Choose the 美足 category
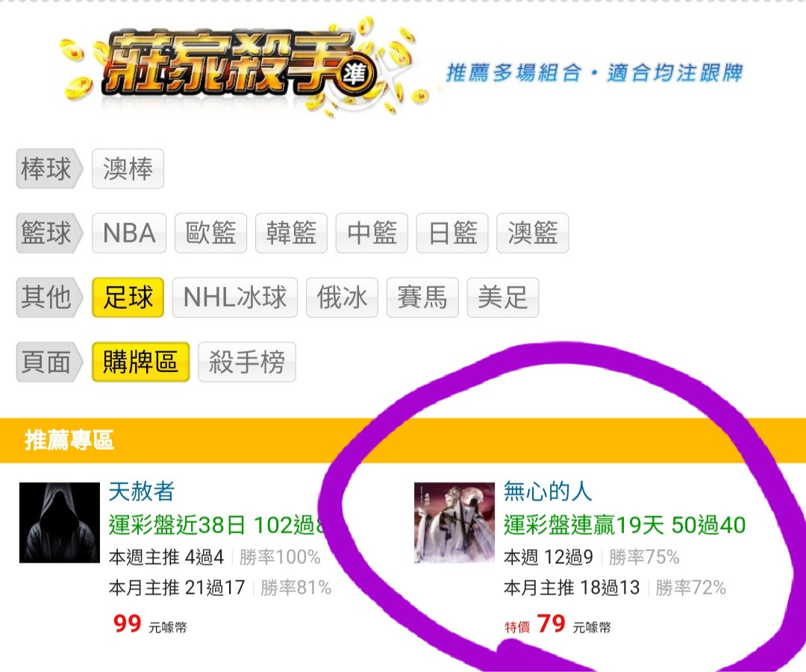This screenshot has height=672, width=806. coord(503,298)
